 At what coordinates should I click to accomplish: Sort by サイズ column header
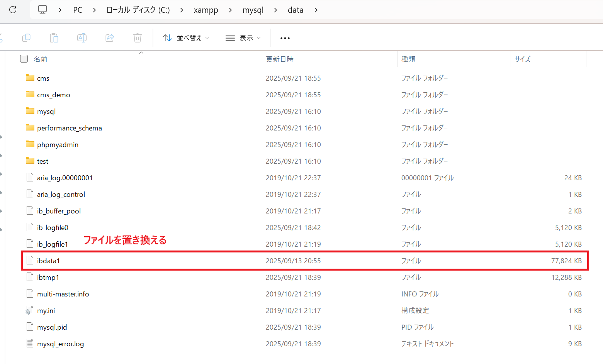[522, 59]
